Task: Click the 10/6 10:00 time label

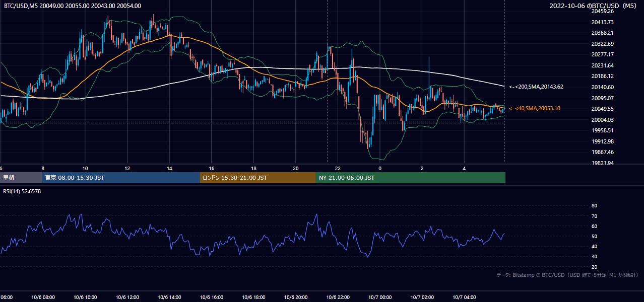Action: pyautogui.click(x=85, y=297)
